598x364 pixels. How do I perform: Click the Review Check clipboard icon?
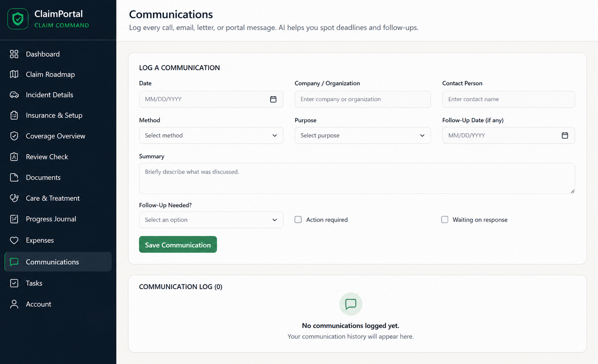coord(14,157)
